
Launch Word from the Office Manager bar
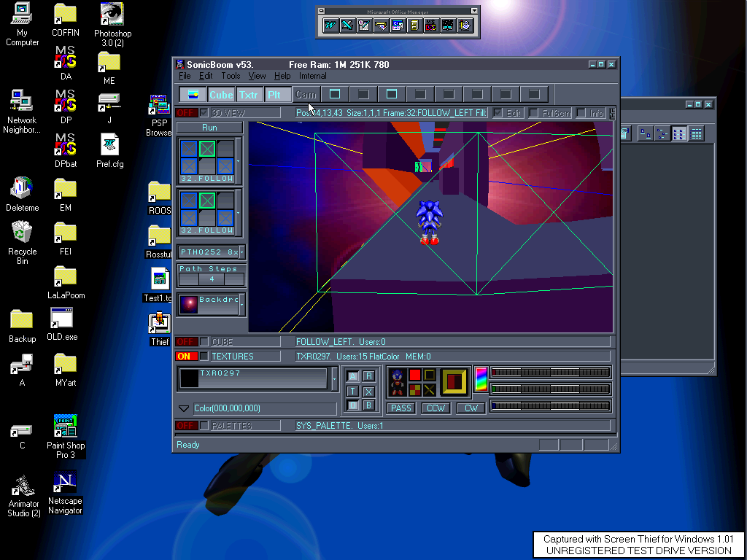click(330, 26)
